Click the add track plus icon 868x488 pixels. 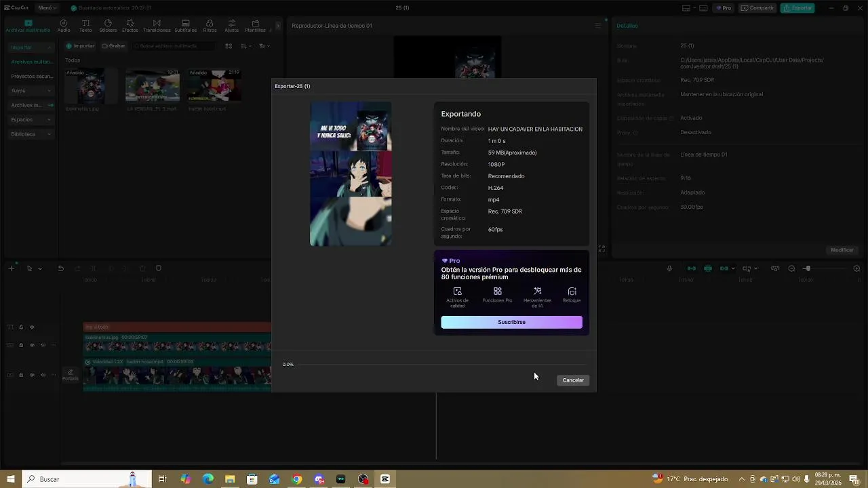point(11,268)
